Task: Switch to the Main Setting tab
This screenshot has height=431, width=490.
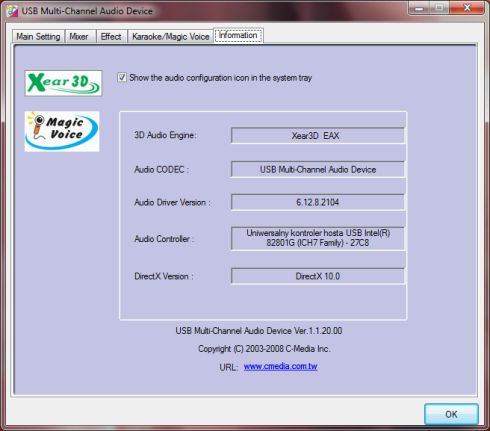Action: [x=38, y=36]
